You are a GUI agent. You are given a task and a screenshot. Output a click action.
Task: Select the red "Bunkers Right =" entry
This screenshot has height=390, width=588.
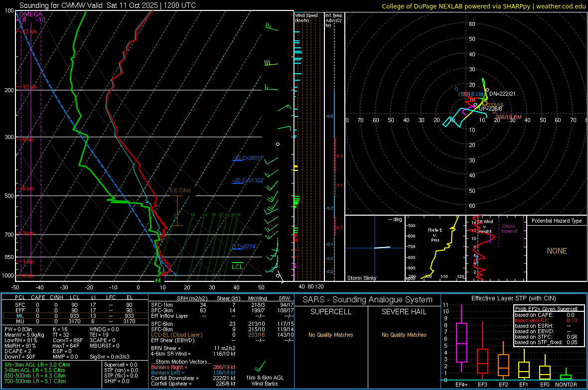[193, 367]
